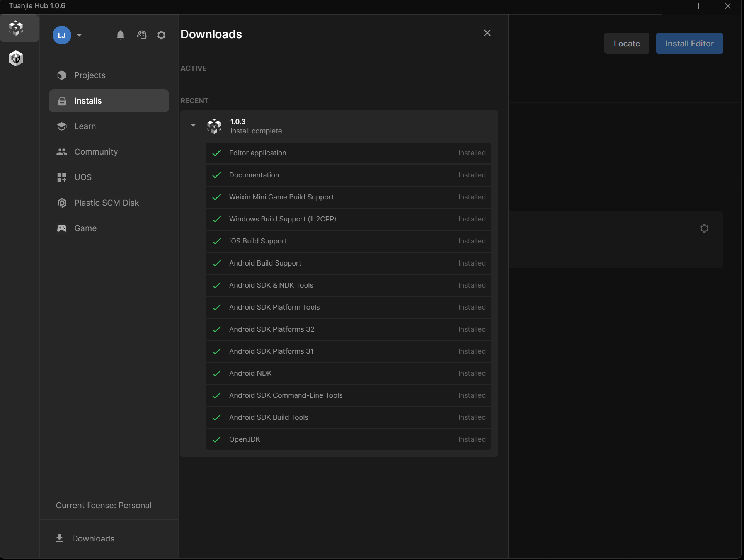Select the Android NDK row

348,373
